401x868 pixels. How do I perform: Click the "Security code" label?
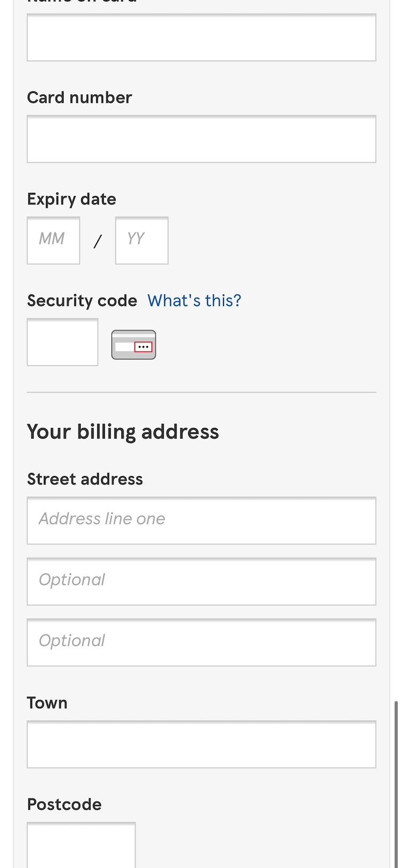click(x=82, y=300)
